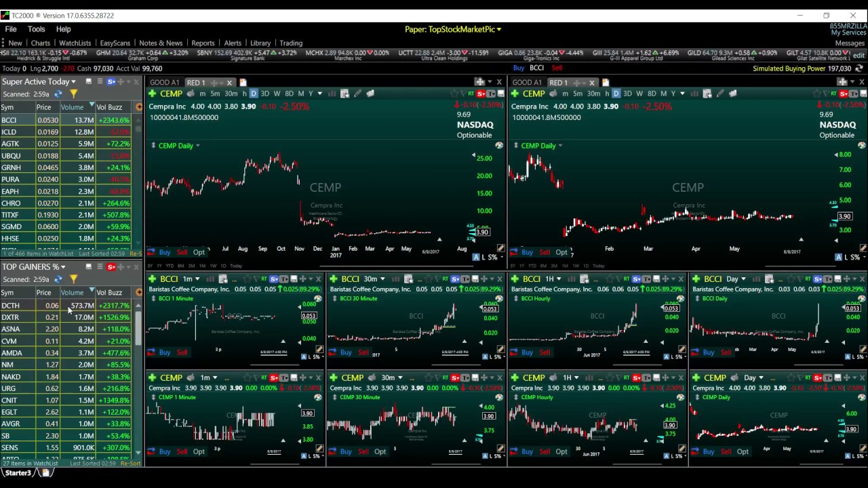This screenshot has width=868, height=488.
Task: Open color palette icon in BCCI 30 Minute chart
Action: point(499,298)
